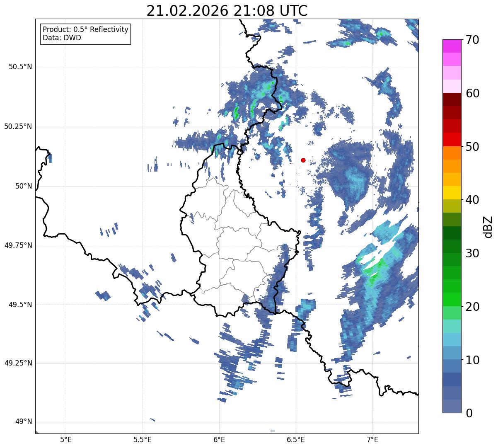Click the "Data: DWD" text in legend box

point(62,38)
